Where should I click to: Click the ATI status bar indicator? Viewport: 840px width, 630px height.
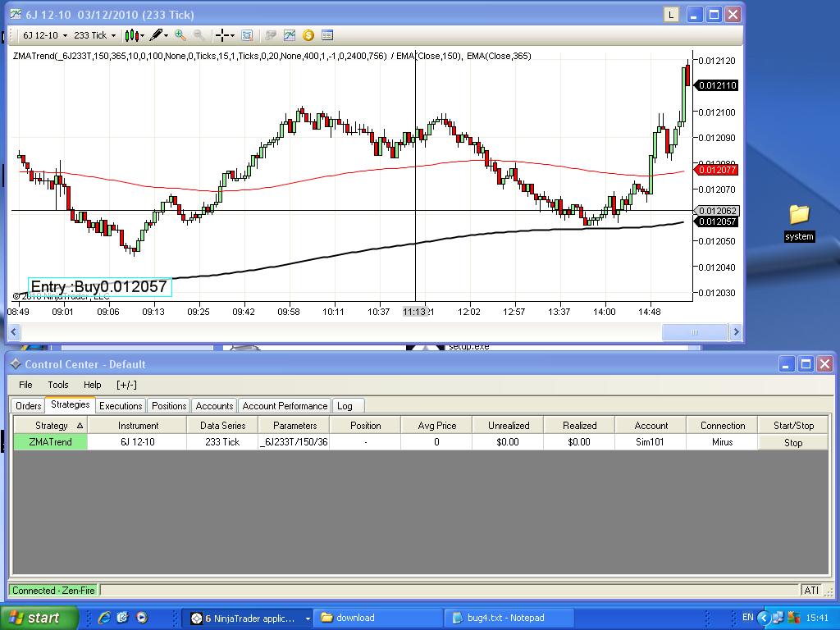pos(811,591)
